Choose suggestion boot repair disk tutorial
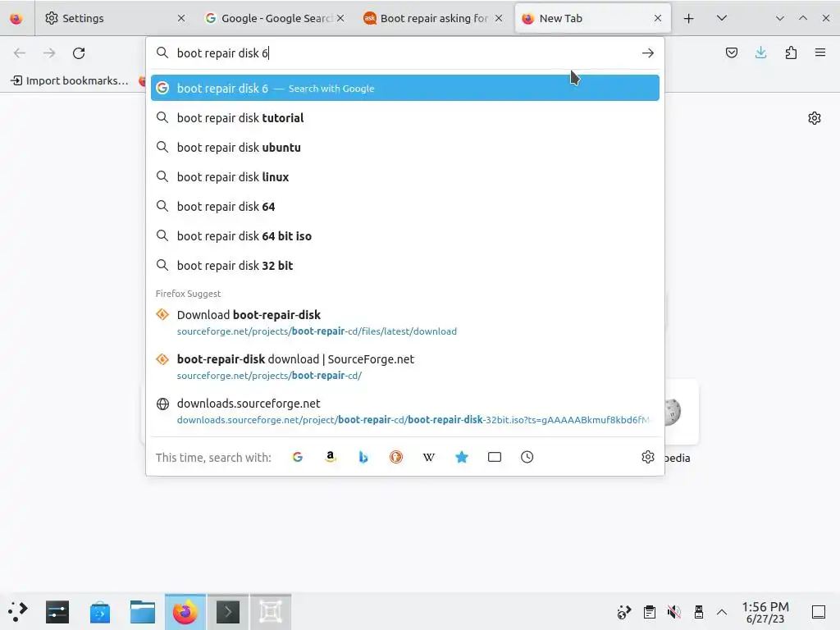Image resolution: width=840 pixels, height=630 pixels. (x=405, y=118)
